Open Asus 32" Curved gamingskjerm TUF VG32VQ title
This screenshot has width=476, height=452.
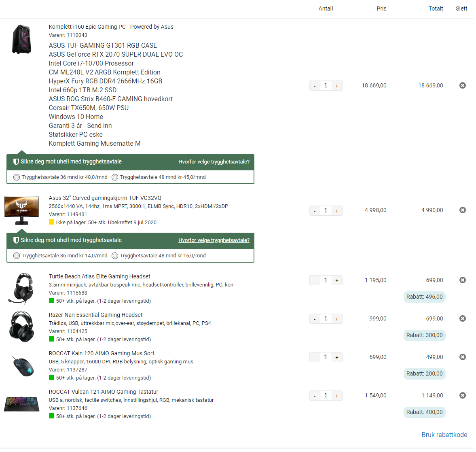(105, 198)
